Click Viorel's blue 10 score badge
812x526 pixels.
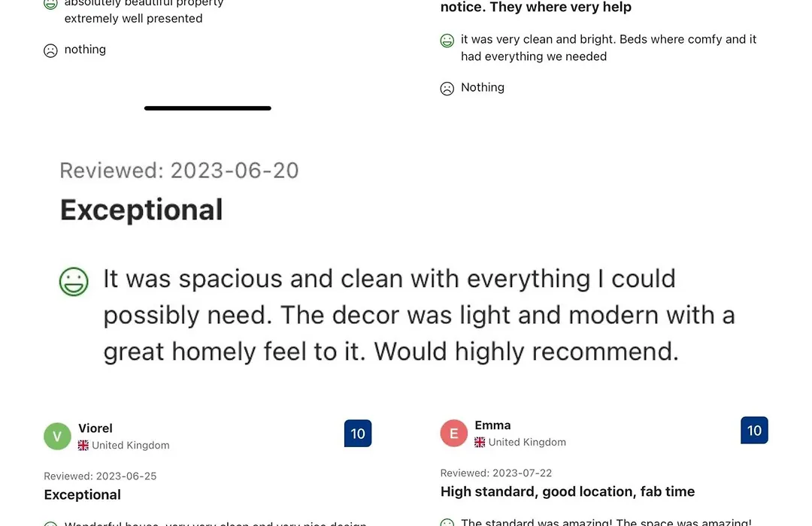click(x=358, y=434)
